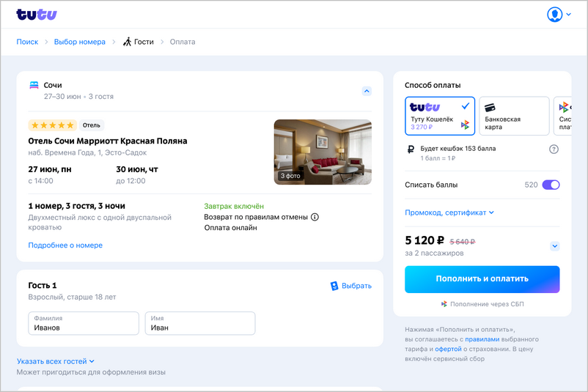Click the Способ оплаты heading
588x392 pixels.
pyautogui.click(x=433, y=85)
